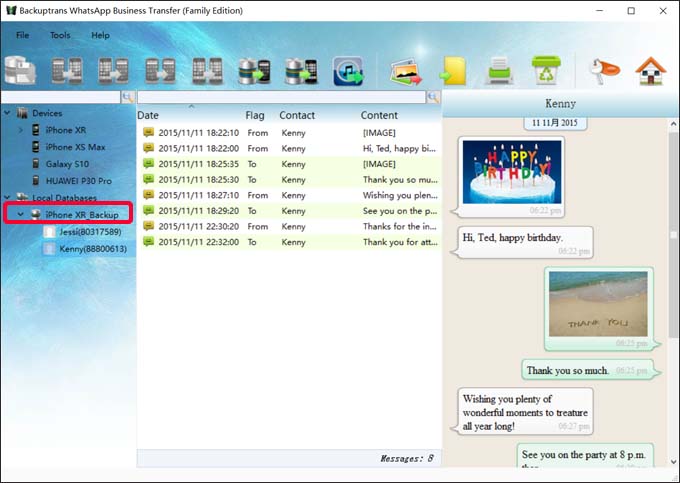
Task: Collapse the Local Databases node
Action: (7, 198)
